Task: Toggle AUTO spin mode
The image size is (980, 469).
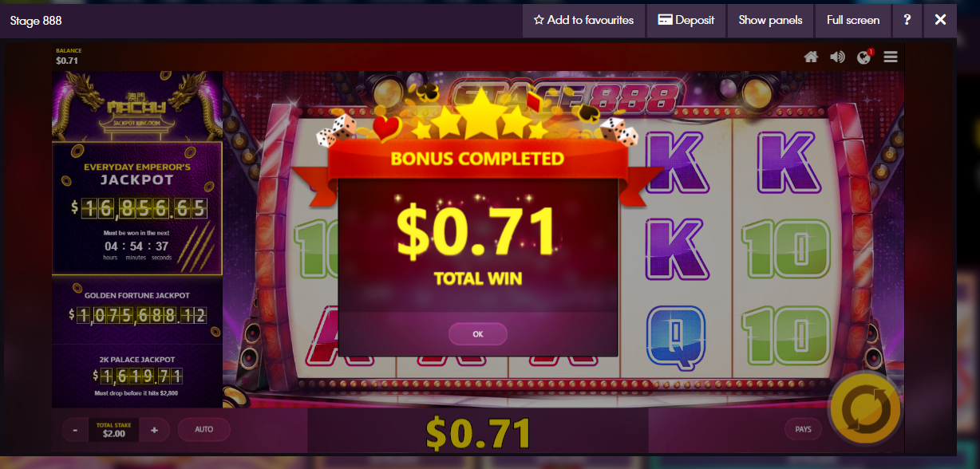Action: 204,429
